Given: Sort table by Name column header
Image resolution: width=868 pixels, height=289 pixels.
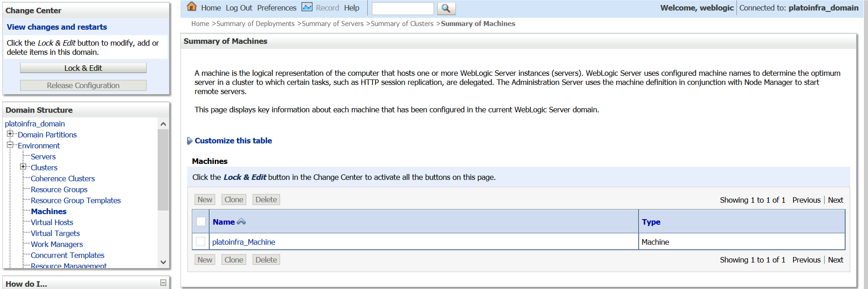Looking at the screenshot, I should tap(223, 222).
